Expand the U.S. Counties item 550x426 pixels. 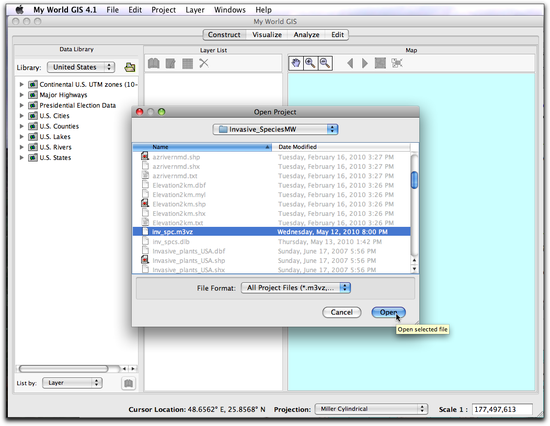pos(21,126)
